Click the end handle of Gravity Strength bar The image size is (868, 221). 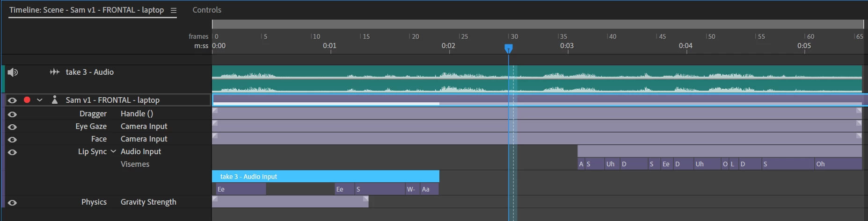click(x=366, y=199)
